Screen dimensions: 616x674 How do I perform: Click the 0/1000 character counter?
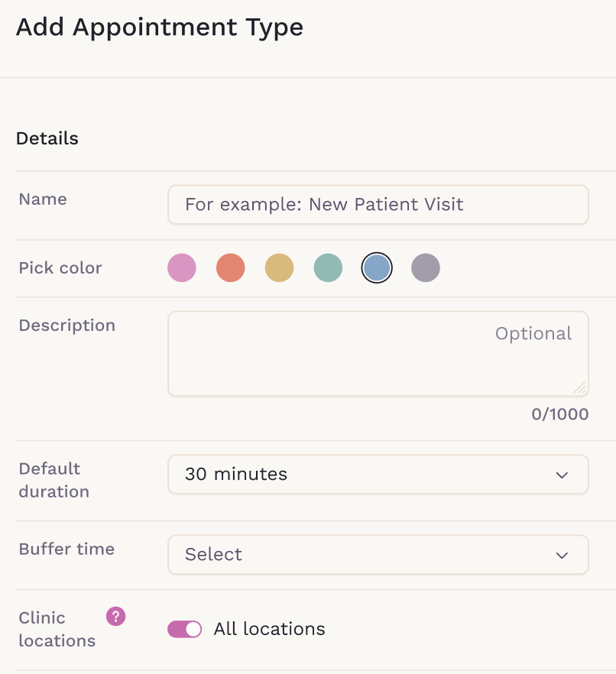[x=560, y=414]
